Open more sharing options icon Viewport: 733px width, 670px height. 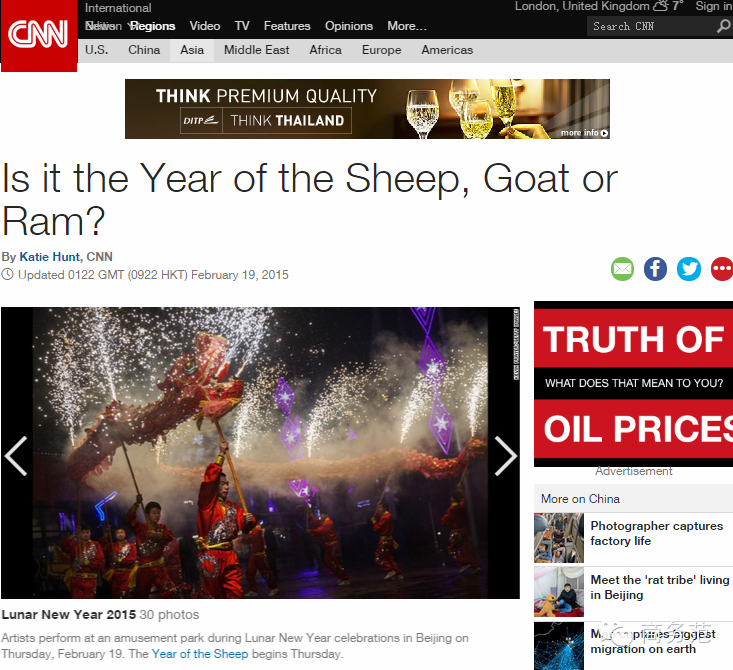click(722, 269)
